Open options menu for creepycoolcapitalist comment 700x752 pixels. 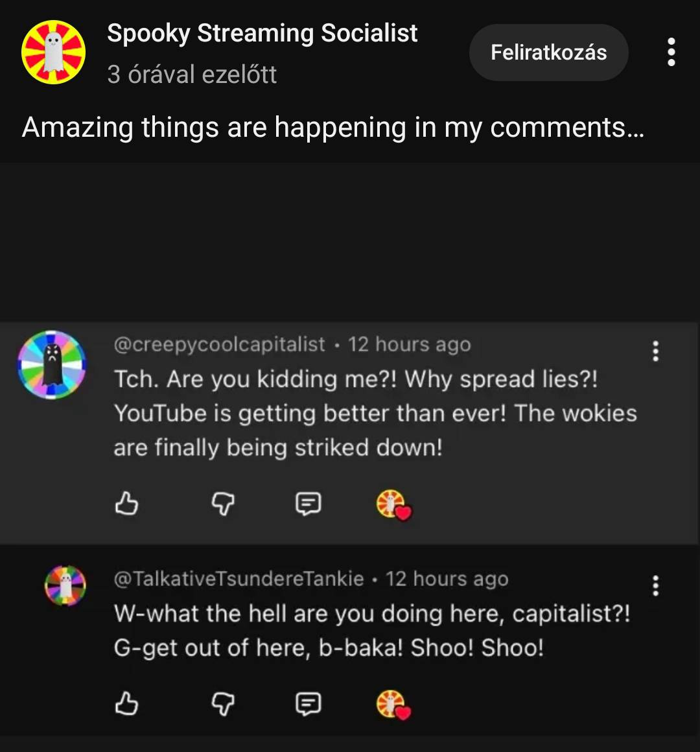point(656,351)
